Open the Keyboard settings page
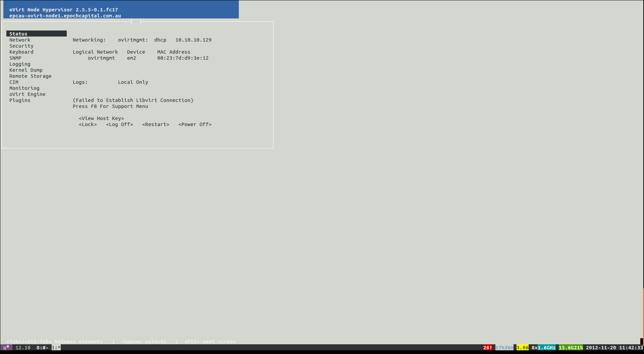Screen dimensions: 644x354 point(21,52)
